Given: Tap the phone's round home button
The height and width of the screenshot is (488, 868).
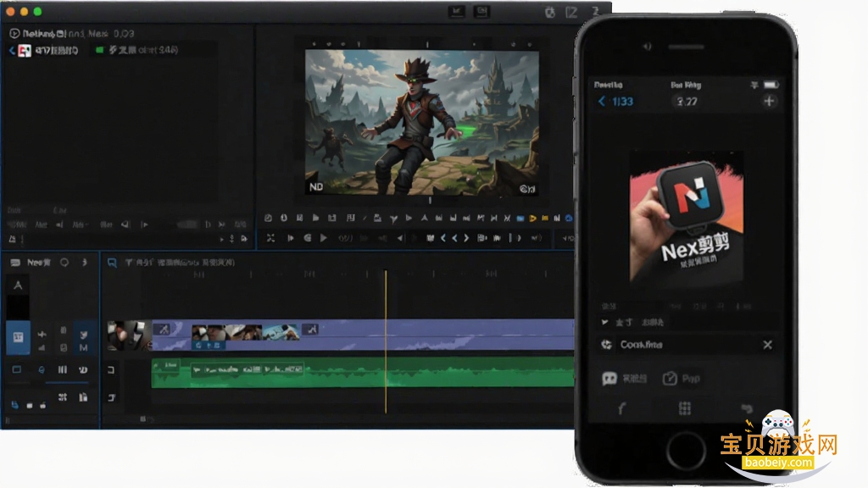Looking at the screenshot, I should tap(686, 452).
